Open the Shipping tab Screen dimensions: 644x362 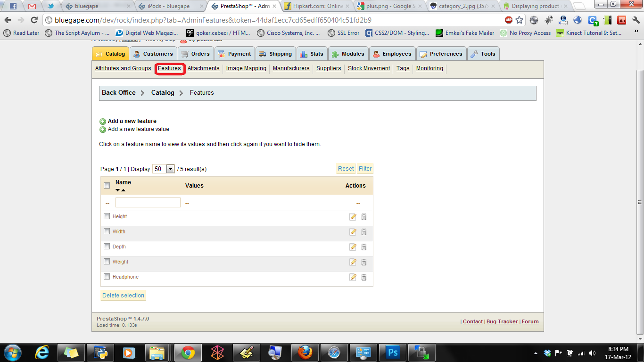coord(276,54)
